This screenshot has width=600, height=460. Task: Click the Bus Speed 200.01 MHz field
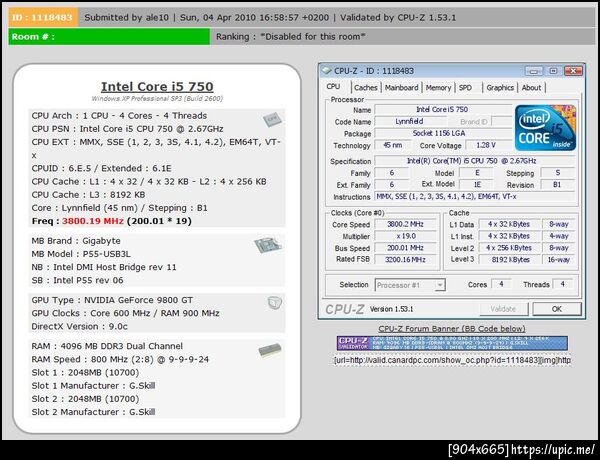405,248
